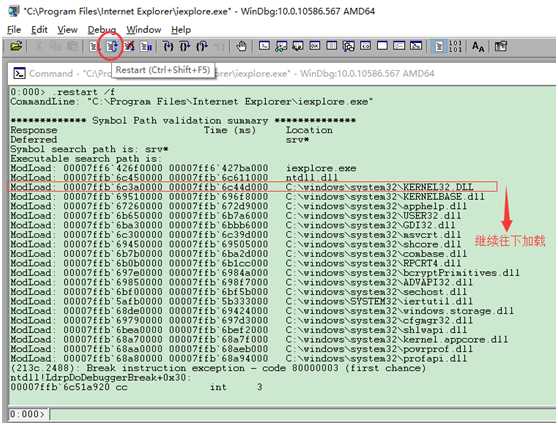Viewport: 558px width, 425px height.
Task: Click the KERNEL32.DLL ModLoad line
Action: 242,187
